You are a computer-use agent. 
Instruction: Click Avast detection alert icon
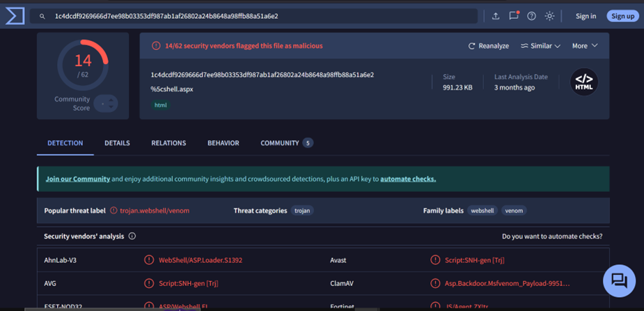tap(434, 260)
